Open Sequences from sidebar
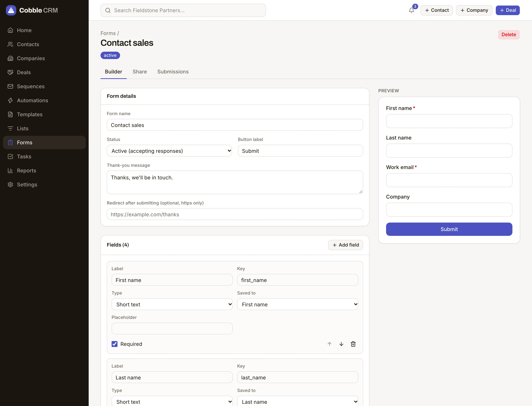Image resolution: width=532 pixels, height=406 pixels. tap(44, 86)
